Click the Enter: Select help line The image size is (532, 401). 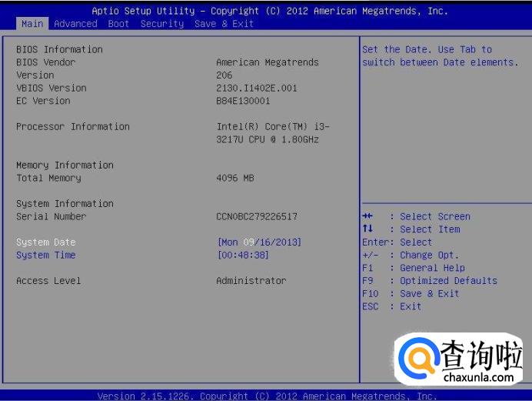point(397,242)
